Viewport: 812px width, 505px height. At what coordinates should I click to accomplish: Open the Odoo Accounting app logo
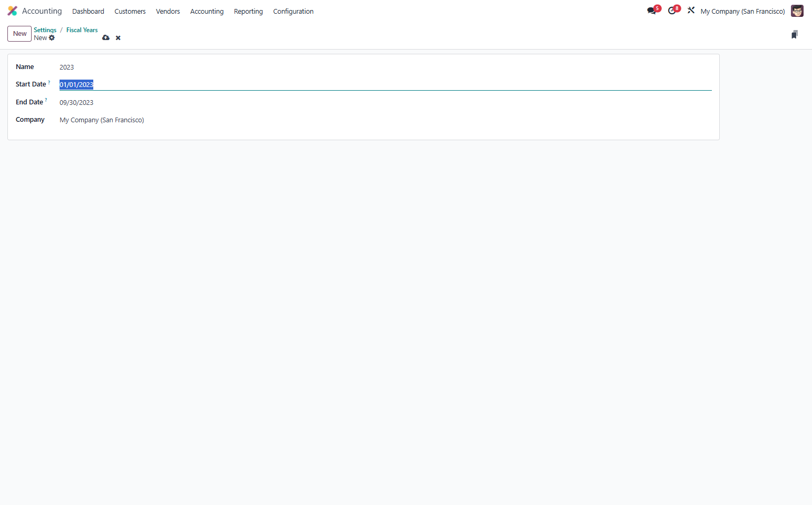12,11
